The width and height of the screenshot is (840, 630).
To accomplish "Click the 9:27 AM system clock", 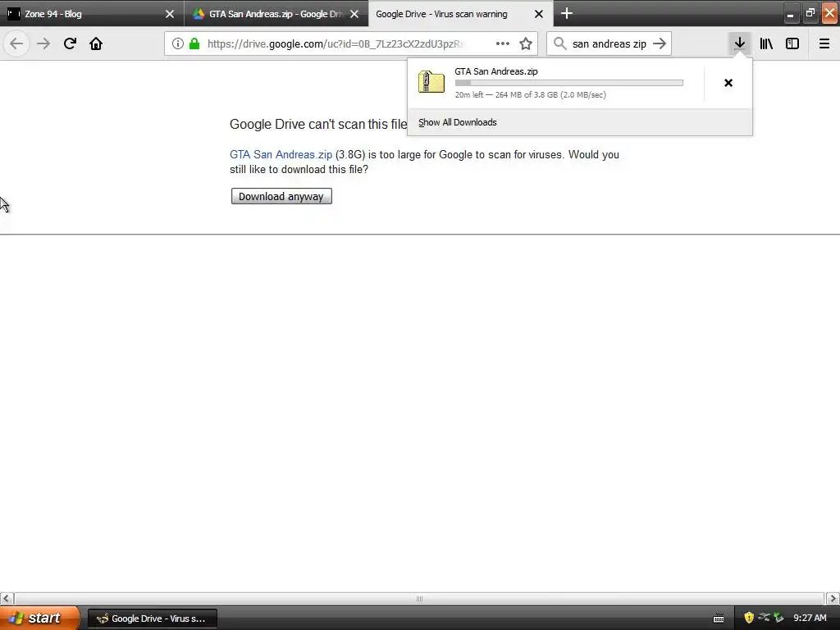I will pos(810,618).
